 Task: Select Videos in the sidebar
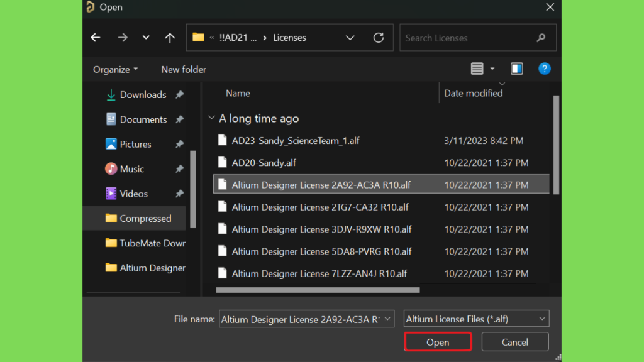(x=133, y=194)
